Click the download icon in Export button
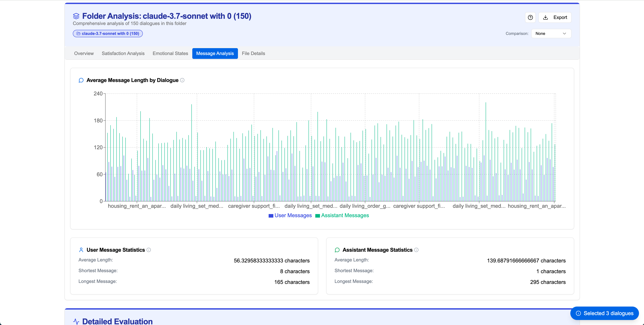Viewport: 644px width, 325px height. point(546,17)
